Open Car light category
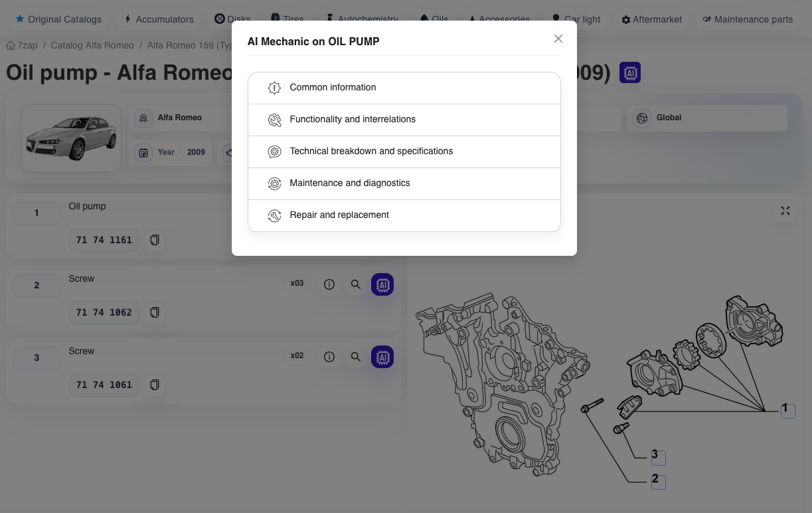 click(x=576, y=19)
